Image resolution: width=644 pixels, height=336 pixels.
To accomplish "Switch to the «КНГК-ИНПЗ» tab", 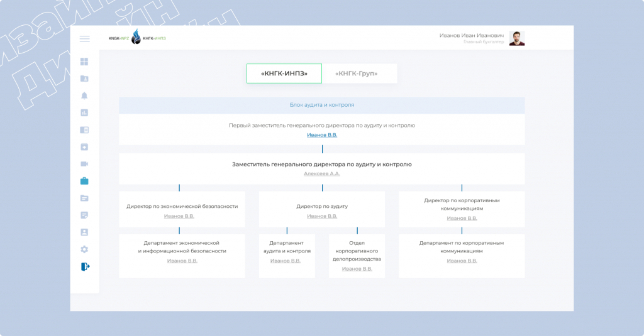I will pyautogui.click(x=284, y=73).
